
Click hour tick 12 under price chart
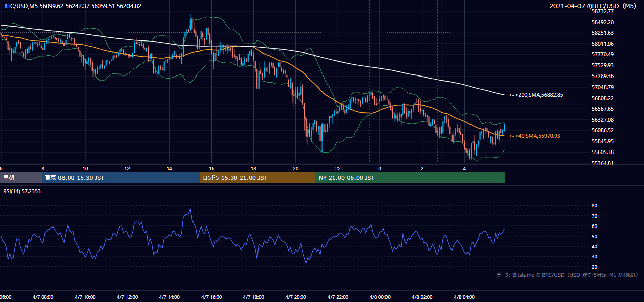[127, 168]
